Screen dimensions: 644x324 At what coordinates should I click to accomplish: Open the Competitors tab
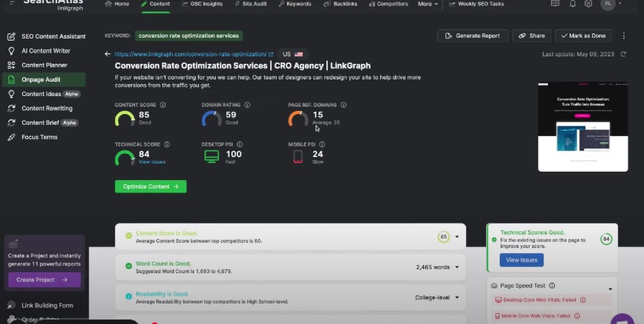coord(388,4)
